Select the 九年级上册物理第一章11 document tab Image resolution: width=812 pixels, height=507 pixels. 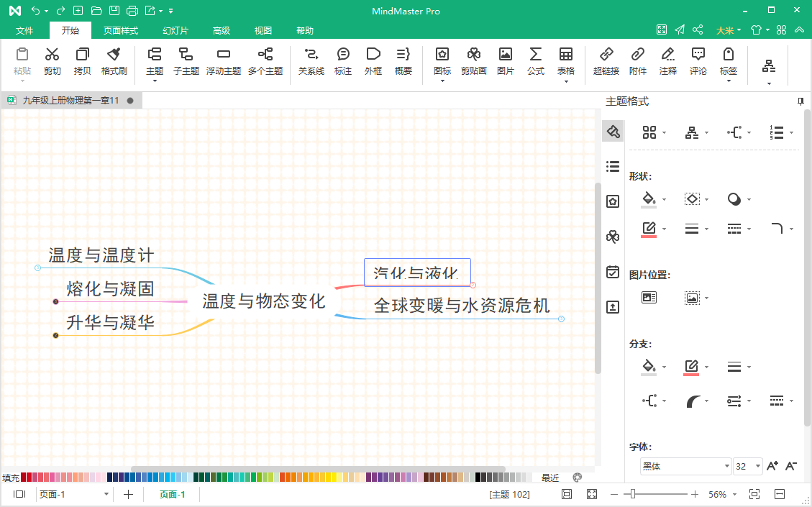(71, 101)
